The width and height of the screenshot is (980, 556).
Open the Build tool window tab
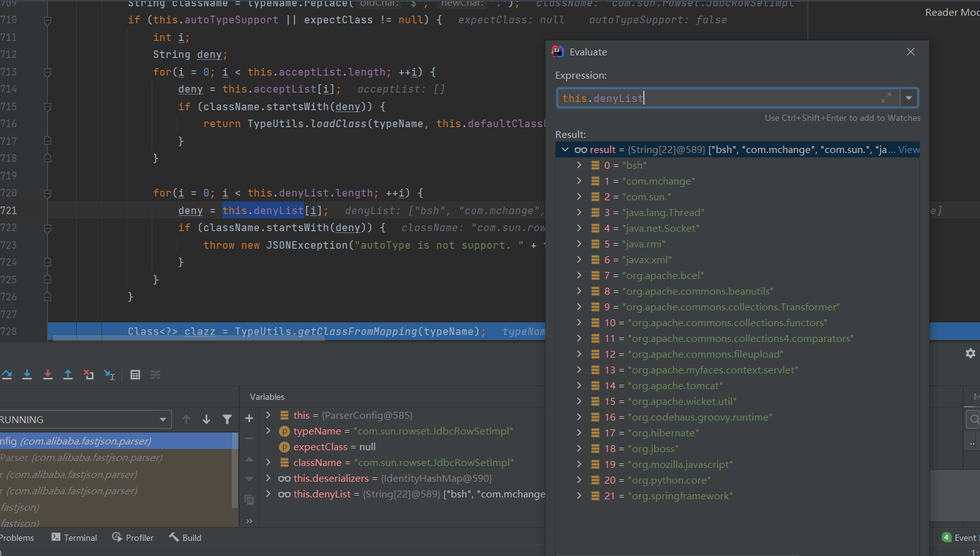pyautogui.click(x=185, y=538)
